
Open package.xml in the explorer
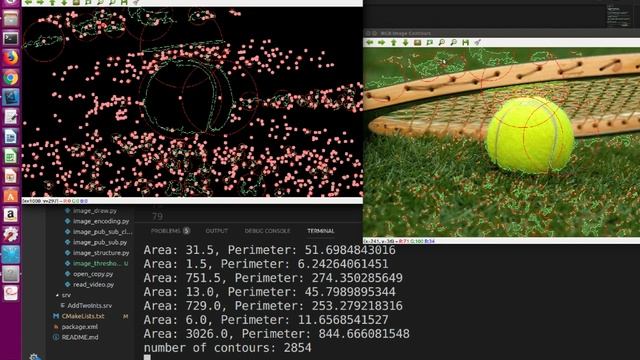click(80, 327)
